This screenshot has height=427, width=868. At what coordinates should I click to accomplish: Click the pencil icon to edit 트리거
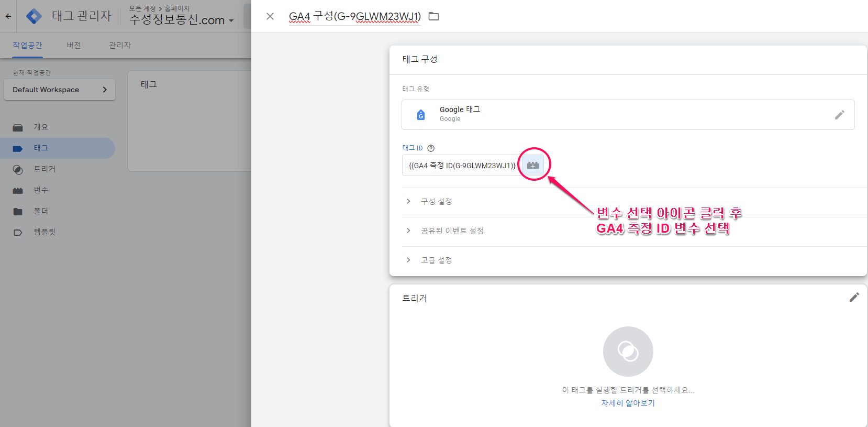pos(854,297)
